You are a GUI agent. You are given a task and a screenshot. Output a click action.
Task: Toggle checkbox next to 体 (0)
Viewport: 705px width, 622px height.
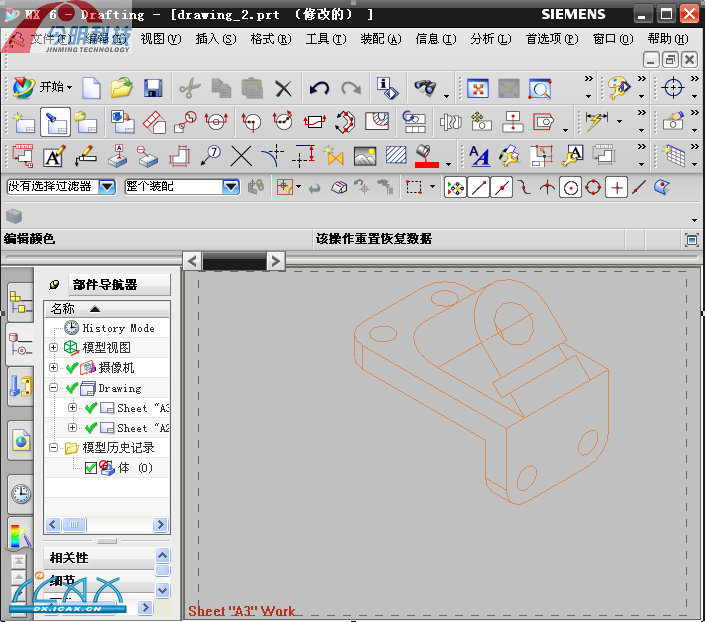(91, 468)
